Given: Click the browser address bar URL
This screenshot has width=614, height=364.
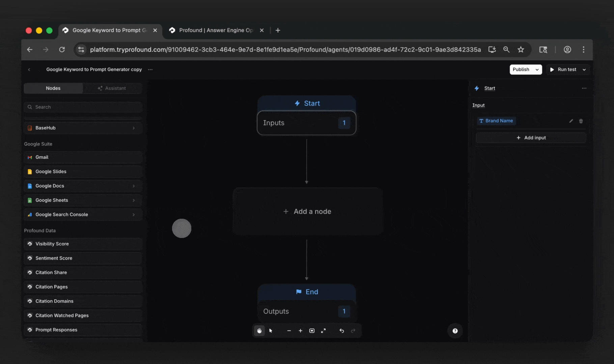Looking at the screenshot, I should click(x=285, y=50).
